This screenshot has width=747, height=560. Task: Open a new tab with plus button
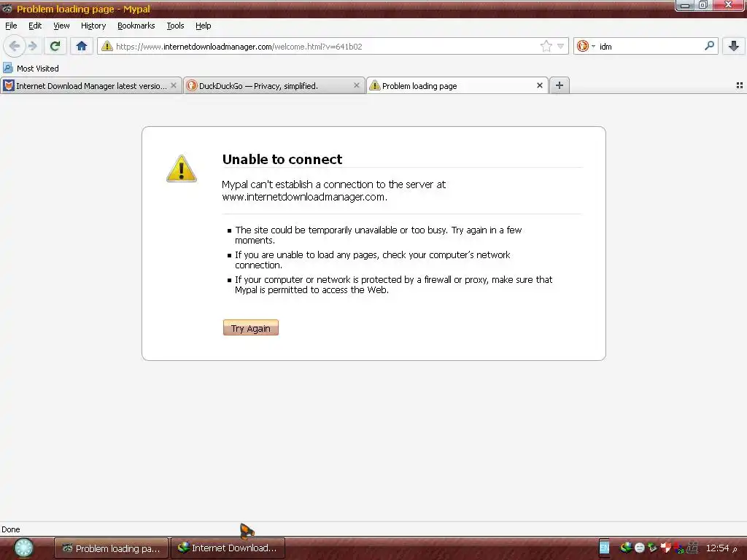point(560,85)
